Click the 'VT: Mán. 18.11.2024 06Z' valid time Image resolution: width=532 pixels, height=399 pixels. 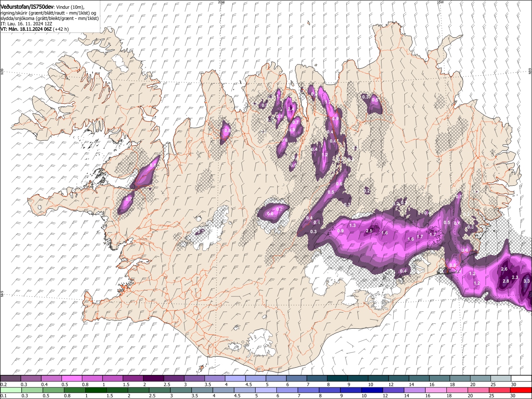click(x=26, y=29)
